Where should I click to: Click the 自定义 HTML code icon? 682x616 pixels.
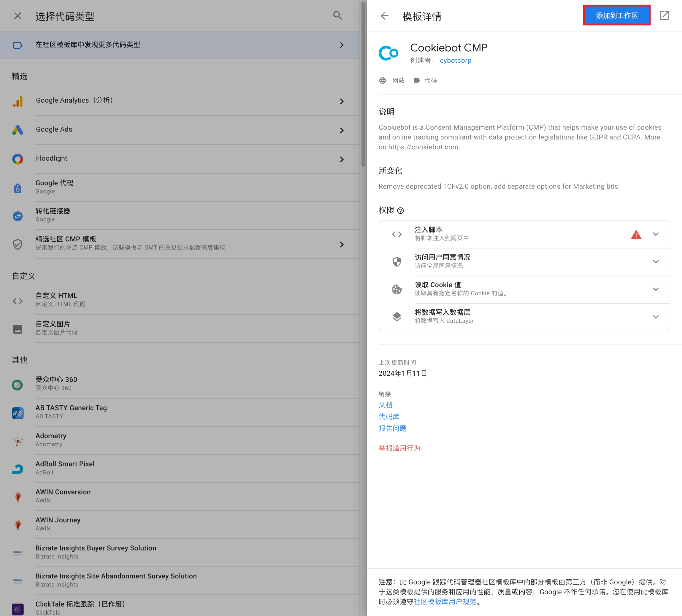point(18,301)
